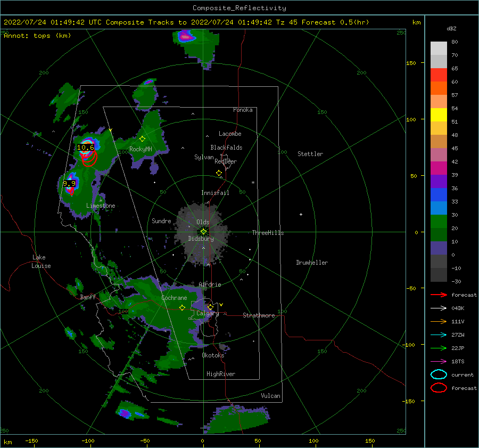The image size is (479, 448).
Task: Click the RockyMH label
Action: tap(141, 149)
